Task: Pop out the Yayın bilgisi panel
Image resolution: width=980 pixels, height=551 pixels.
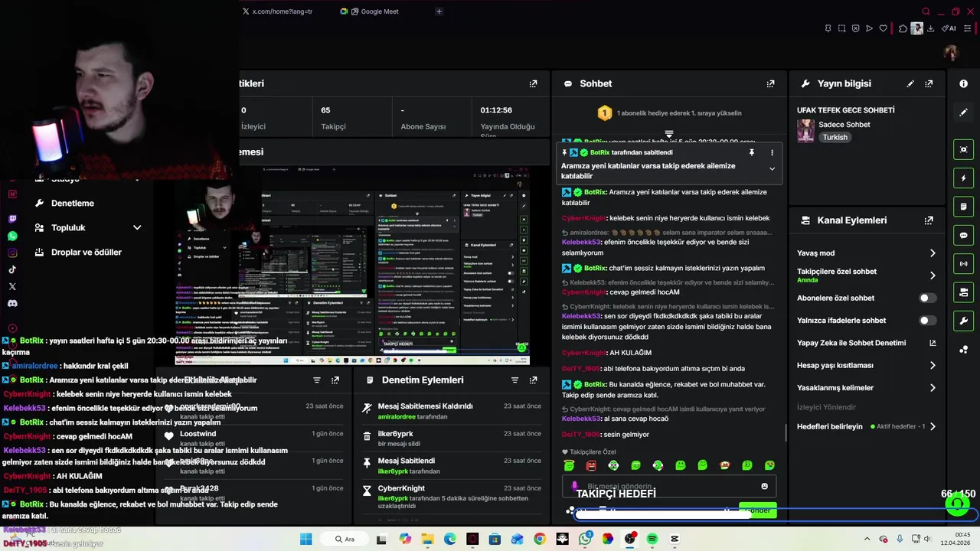Action: pos(929,83)
